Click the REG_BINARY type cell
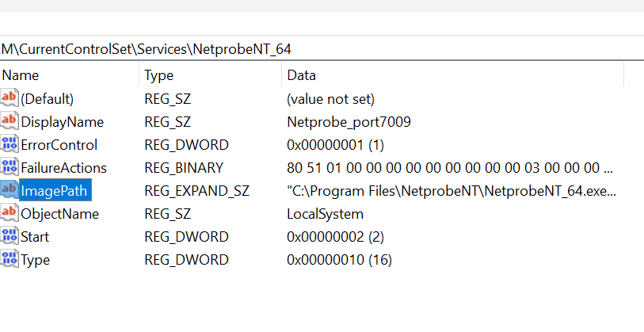 184,168
